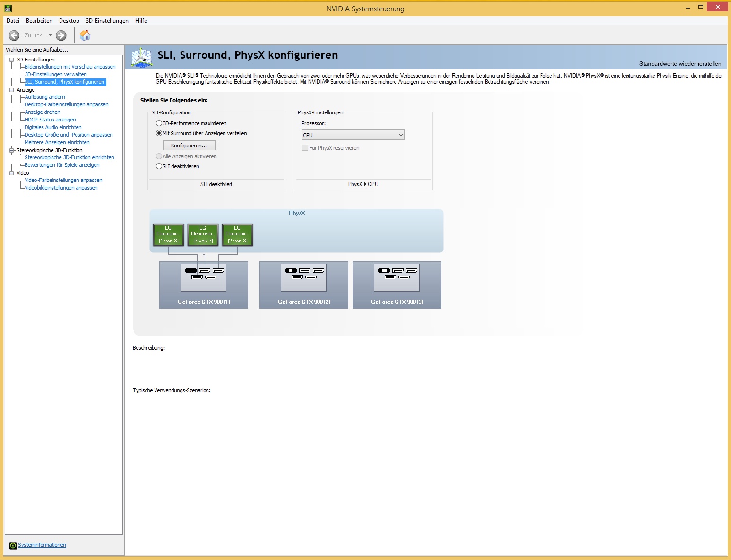Click the Systeminformationen icon
Viewport: 731px width, 560px height.
[13, 545]
